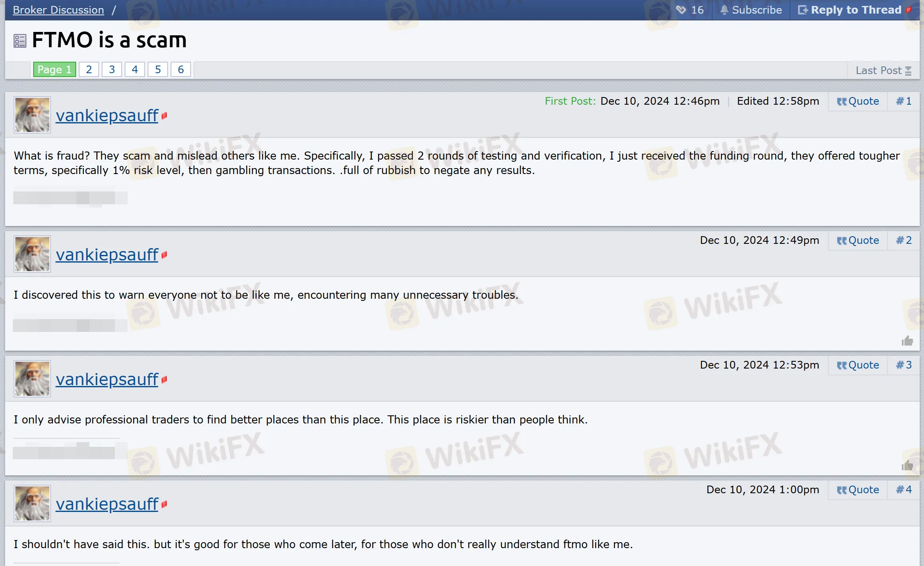
Task: Click the tag icon showing 16
Action: [x=681, y=10]
